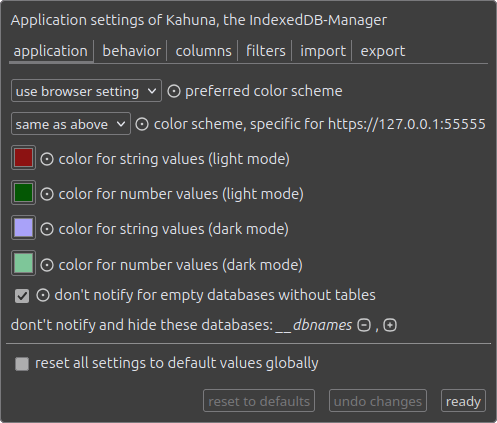Check reset all settings globally checkbox

click(x=22, y=364)
